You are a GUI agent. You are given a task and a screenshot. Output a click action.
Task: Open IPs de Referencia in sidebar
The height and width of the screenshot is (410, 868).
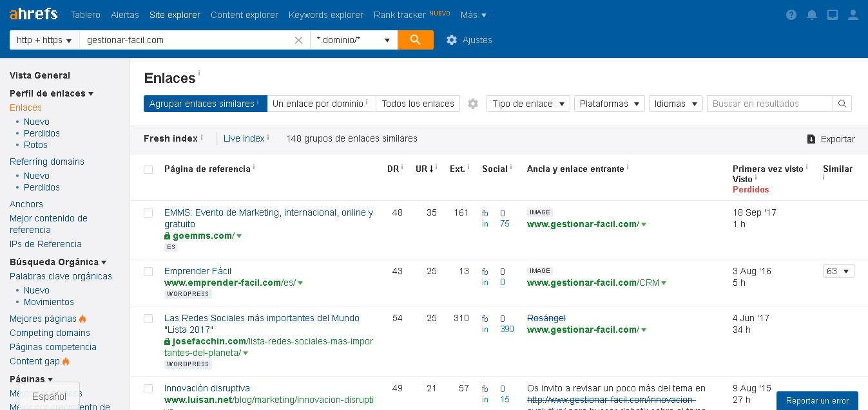click(x=46, y=244)
